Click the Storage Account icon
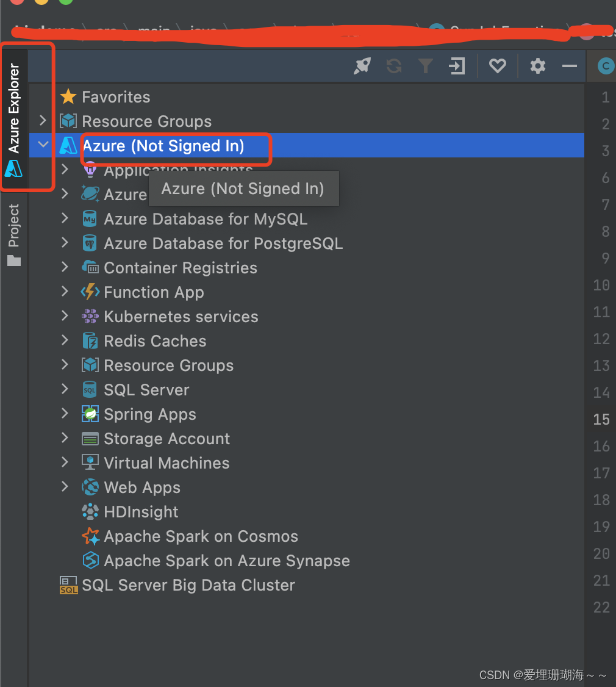Image resolution: width=616 pixels, height=687 pixels. tap(90, 439)
